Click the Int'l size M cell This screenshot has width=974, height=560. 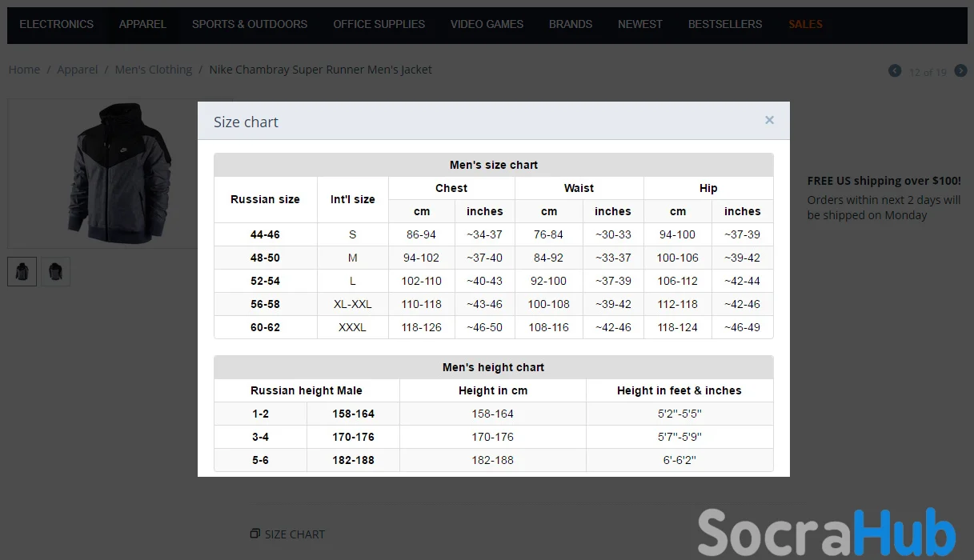tap(353, 258)
